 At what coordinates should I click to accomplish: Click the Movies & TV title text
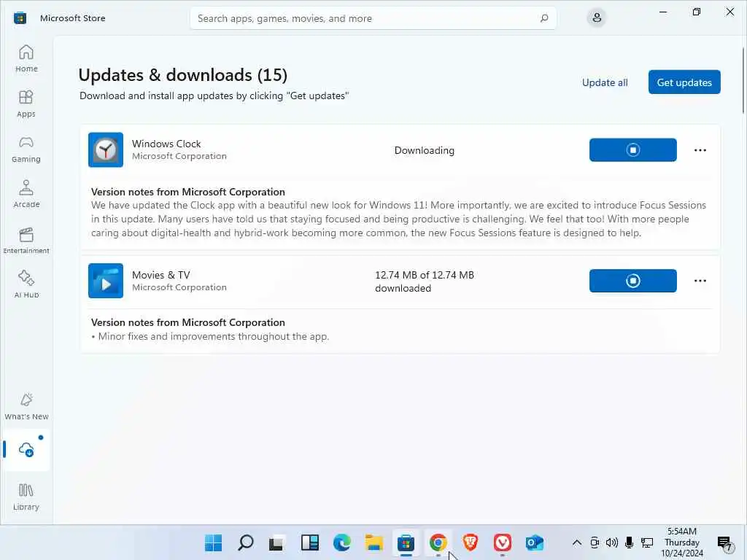(x=161, y=275)
